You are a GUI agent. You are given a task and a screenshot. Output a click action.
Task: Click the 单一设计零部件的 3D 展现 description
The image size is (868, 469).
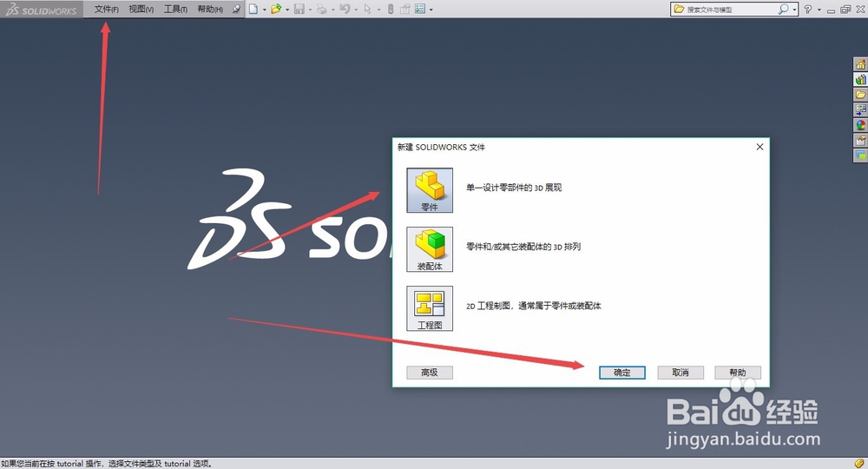click(x=514, y=188)
